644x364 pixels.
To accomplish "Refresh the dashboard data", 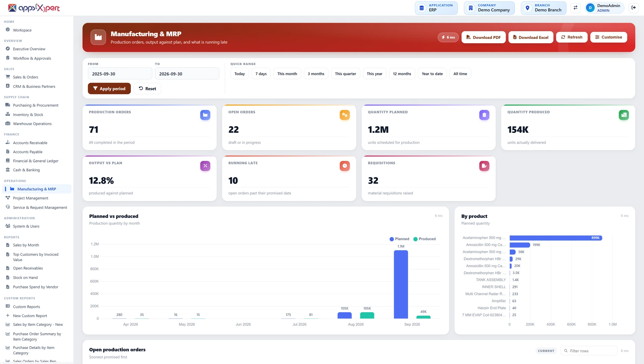I will pyautogui.click(x=572, y=37).
